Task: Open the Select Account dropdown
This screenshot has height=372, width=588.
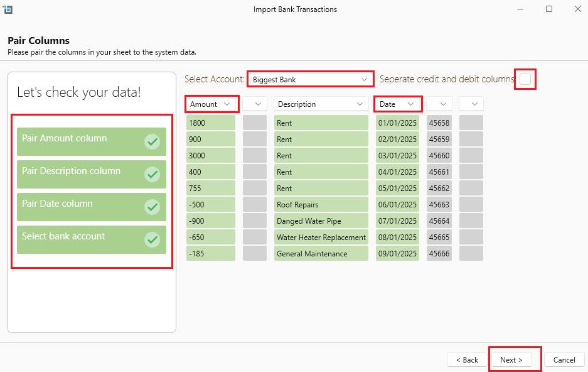Action: pos(310,80)
